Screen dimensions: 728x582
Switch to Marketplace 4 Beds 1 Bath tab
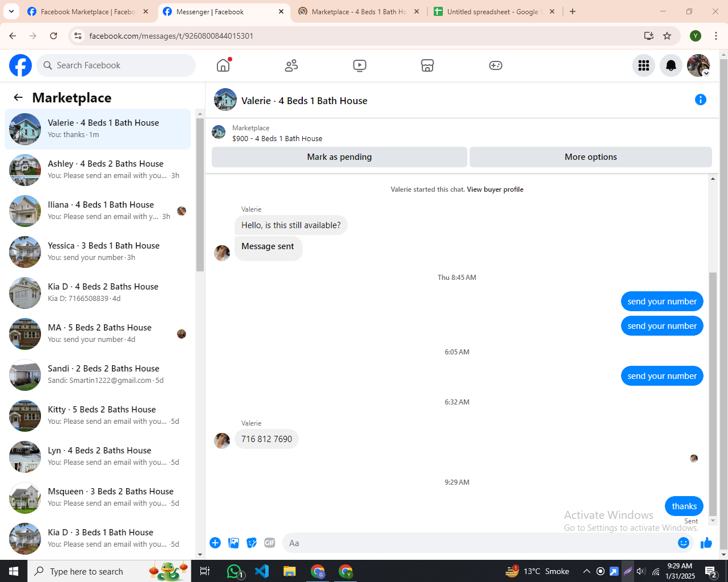[x=359, y=11]
